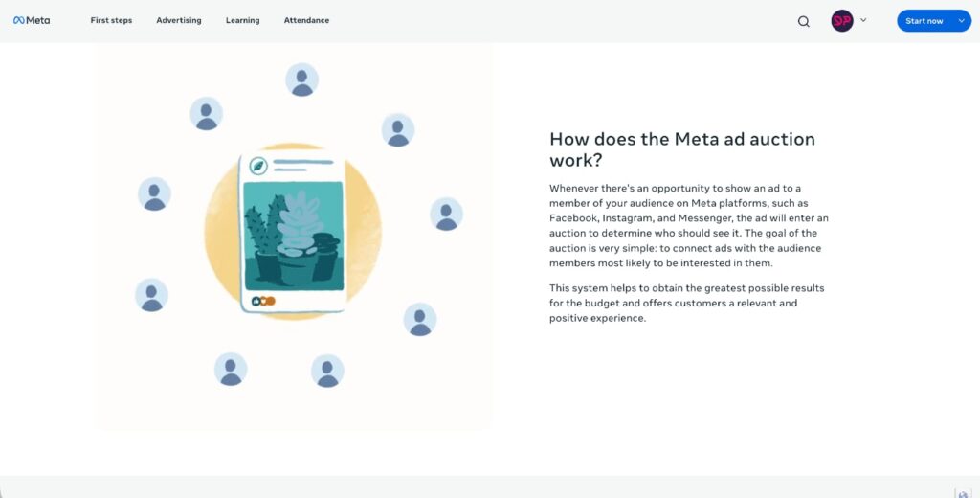Open the First steps menu
Screen dimensions: 980x498
111,21
